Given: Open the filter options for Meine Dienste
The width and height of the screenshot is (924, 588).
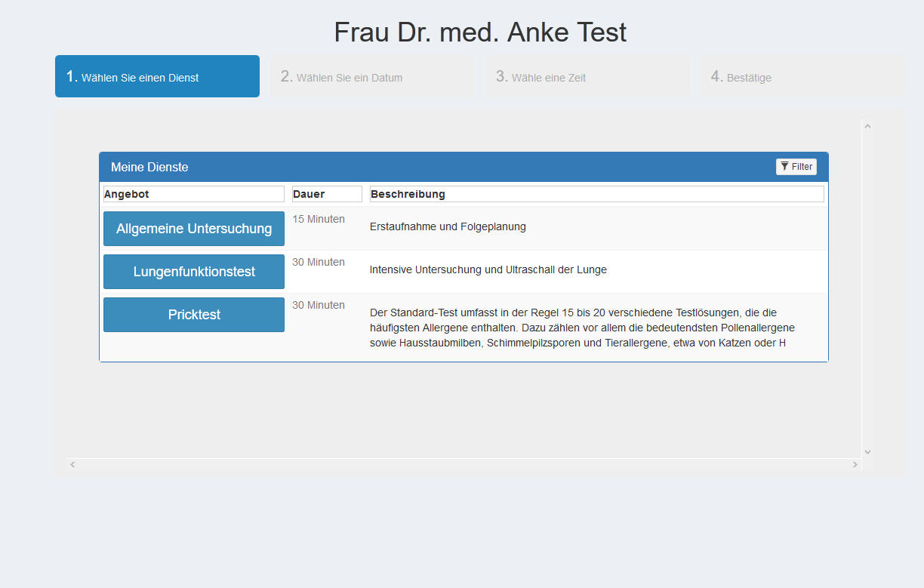Looking at the screenshot, I should (796, 166).
